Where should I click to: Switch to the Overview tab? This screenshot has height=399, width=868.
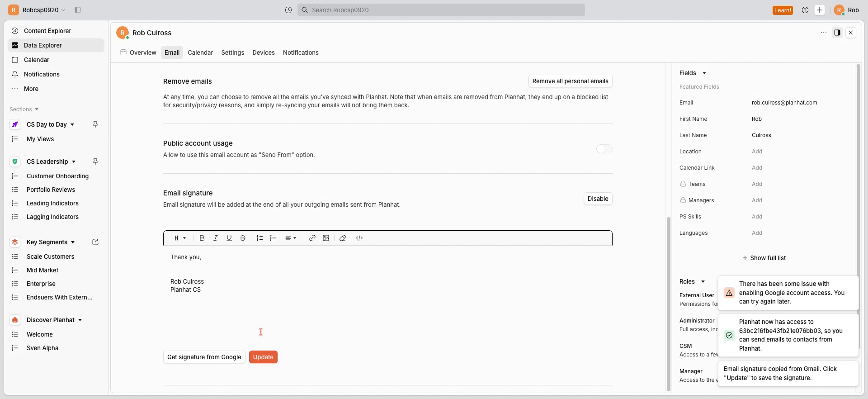(138, 52)
